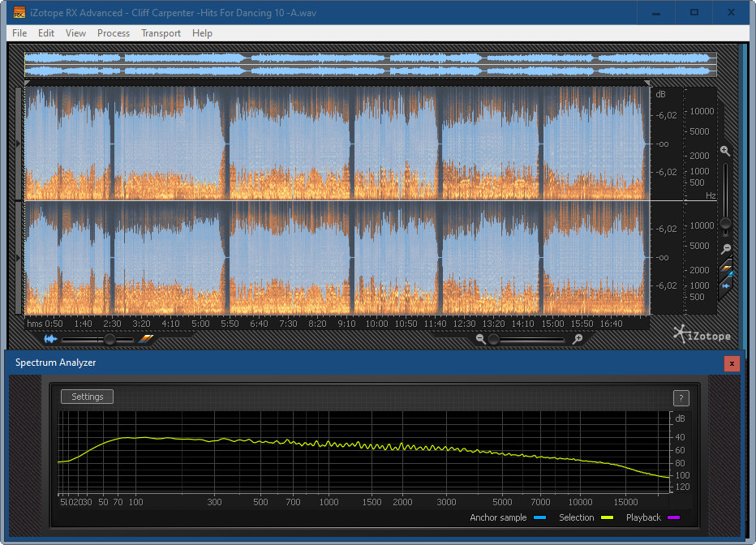
Task: Open Spectrum Analyzer help with question mark
Action: [681, 397]
